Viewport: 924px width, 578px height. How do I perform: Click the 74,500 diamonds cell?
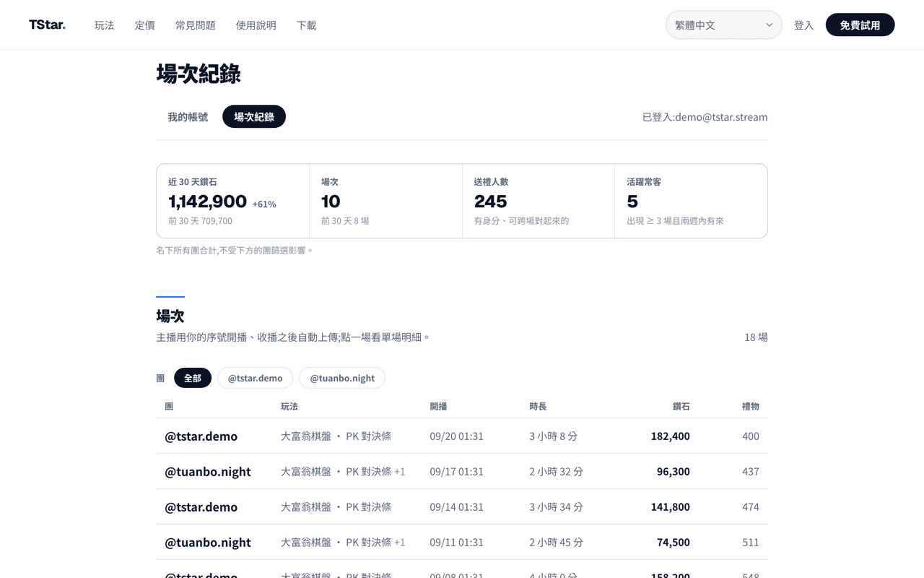click(673, 542)
